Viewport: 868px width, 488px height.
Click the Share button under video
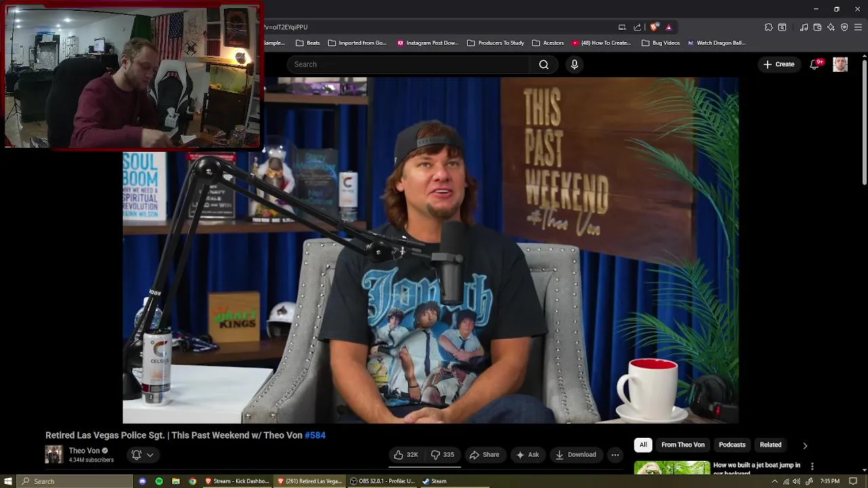[484, 455]
